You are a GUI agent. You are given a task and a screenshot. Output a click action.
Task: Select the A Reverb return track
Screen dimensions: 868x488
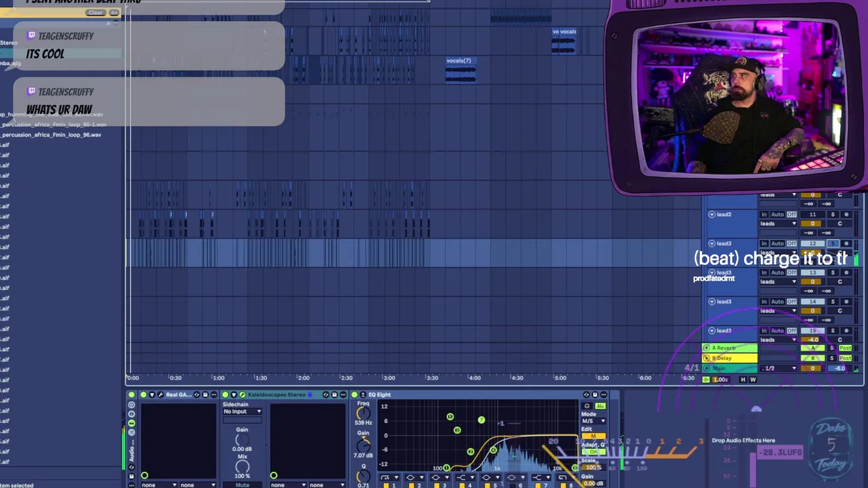730,348
